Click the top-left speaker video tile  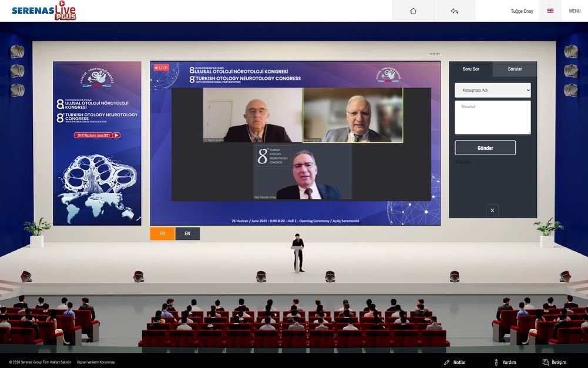point(253,115)
